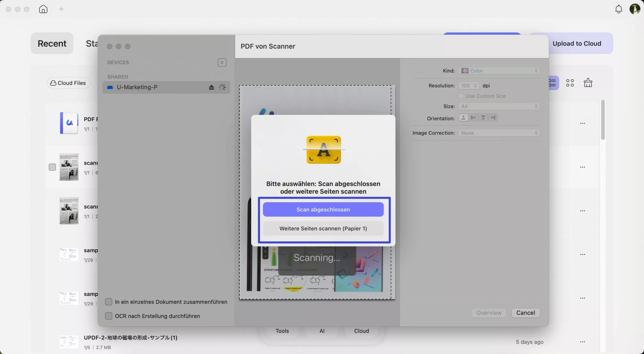Viewport: 644px width, 354px height.
Task: Check the Use Custom Size option
Action: click(461, 96)
